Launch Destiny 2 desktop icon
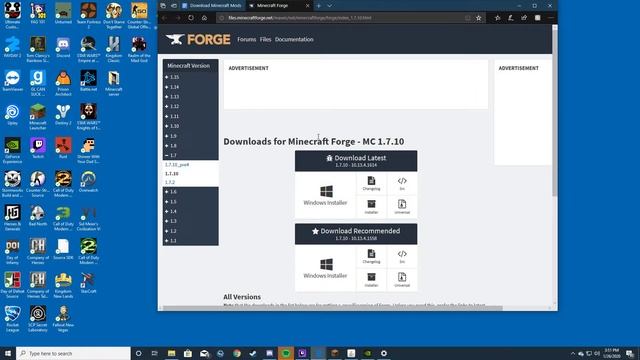The image size is (640, 360). point(63,115)
